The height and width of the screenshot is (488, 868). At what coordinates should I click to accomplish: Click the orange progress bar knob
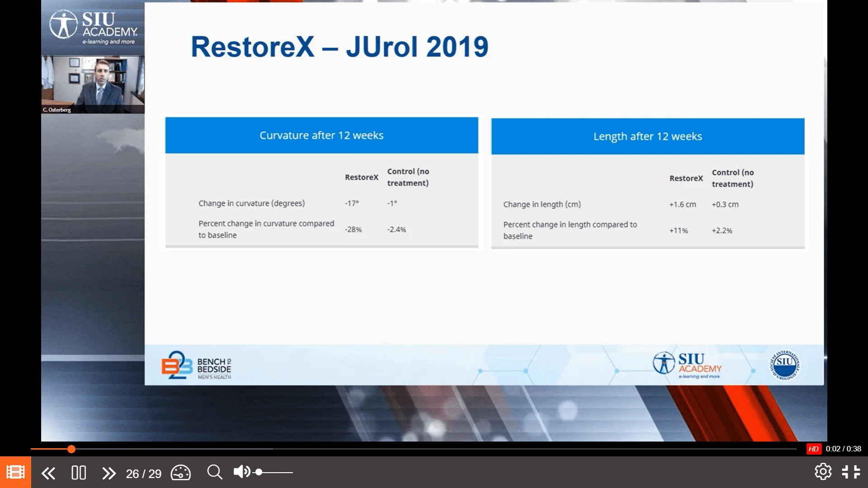point(71,449)
